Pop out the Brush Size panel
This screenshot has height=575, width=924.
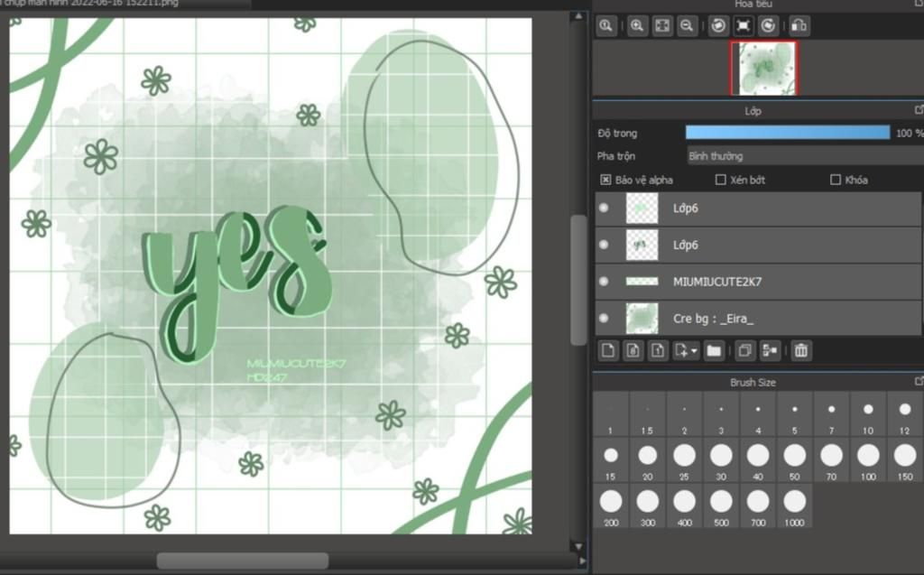919,382
